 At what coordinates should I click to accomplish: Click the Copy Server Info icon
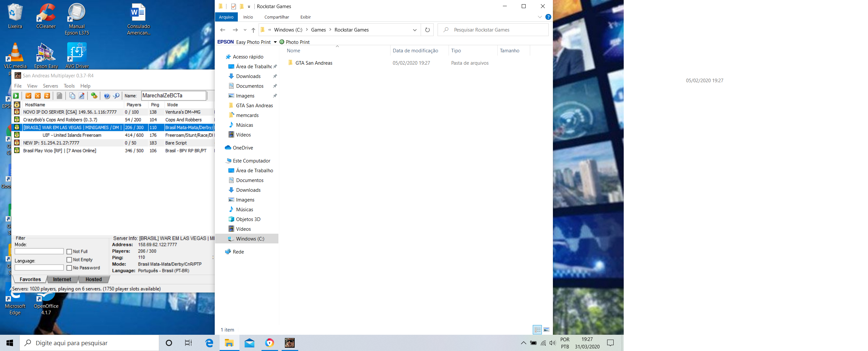click(72, 96)
